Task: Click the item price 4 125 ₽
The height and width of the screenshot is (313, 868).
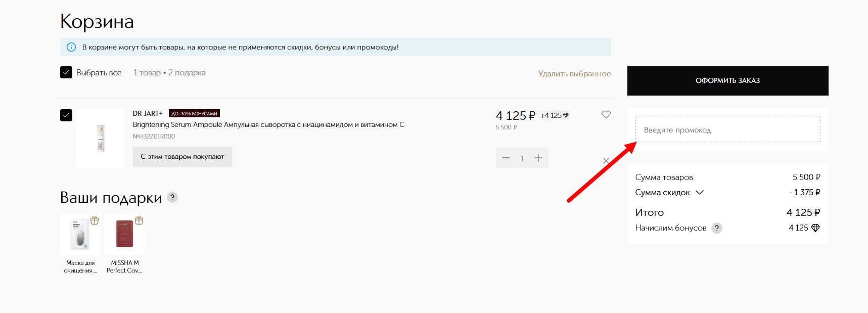Action: click(x=515, y=115)
